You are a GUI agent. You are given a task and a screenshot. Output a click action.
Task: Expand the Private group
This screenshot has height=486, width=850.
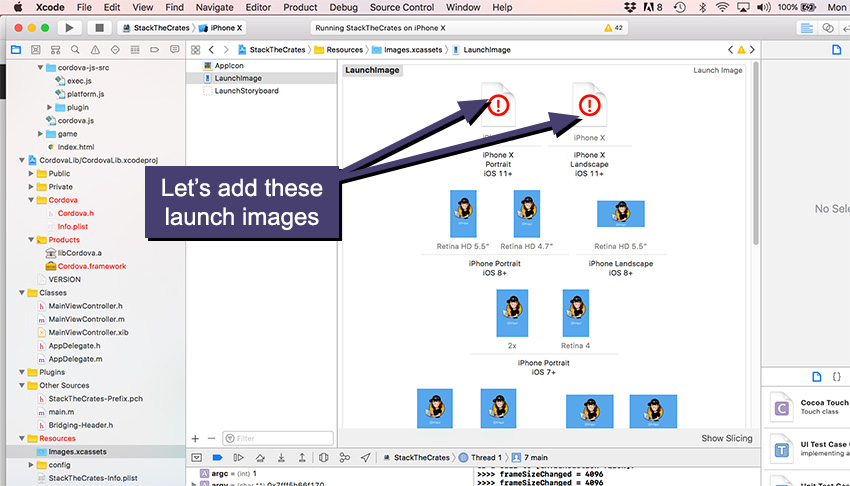click(31, 187)
